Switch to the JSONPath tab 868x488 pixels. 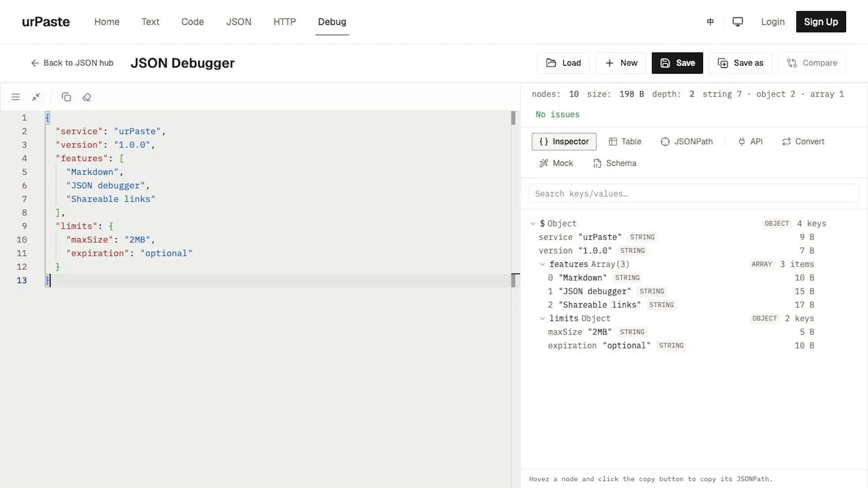tap(687, 142)
